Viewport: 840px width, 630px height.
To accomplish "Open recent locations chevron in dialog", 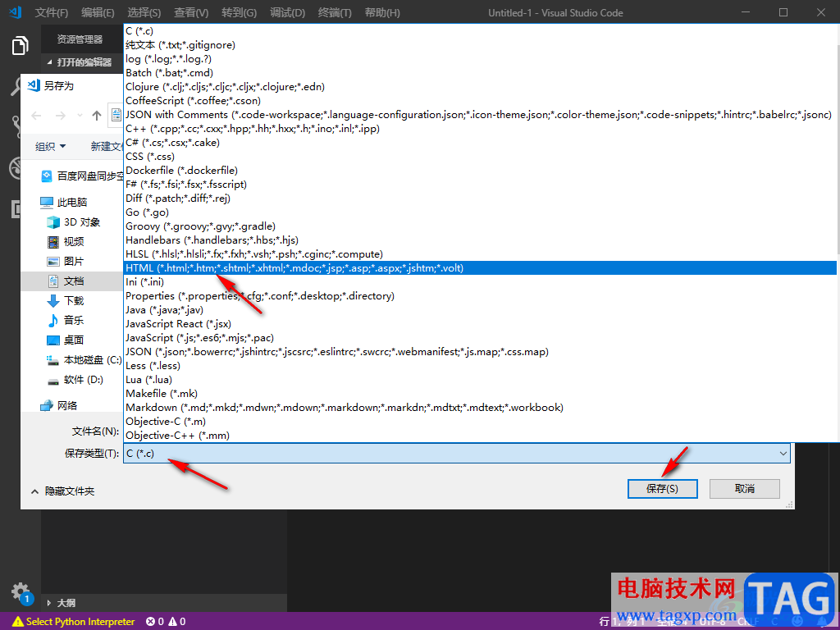I will coord(80,115).
